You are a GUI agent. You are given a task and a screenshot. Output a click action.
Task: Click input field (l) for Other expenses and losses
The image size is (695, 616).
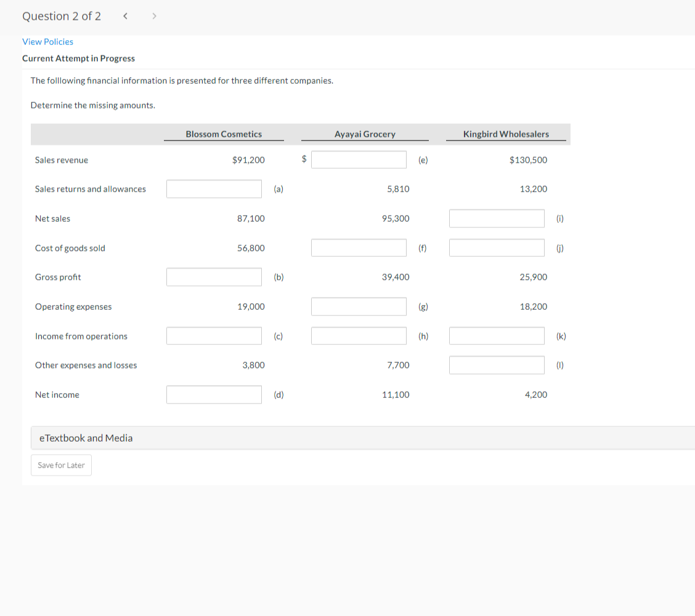tap(497, 365)
